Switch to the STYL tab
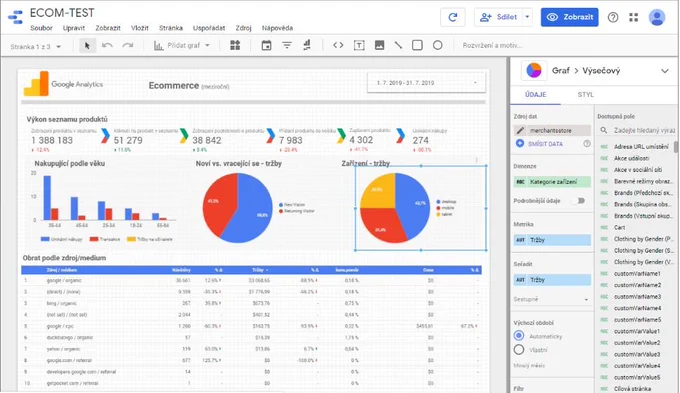Image resolution: width=680 pixels, height=393 pixels. [585, 95]
